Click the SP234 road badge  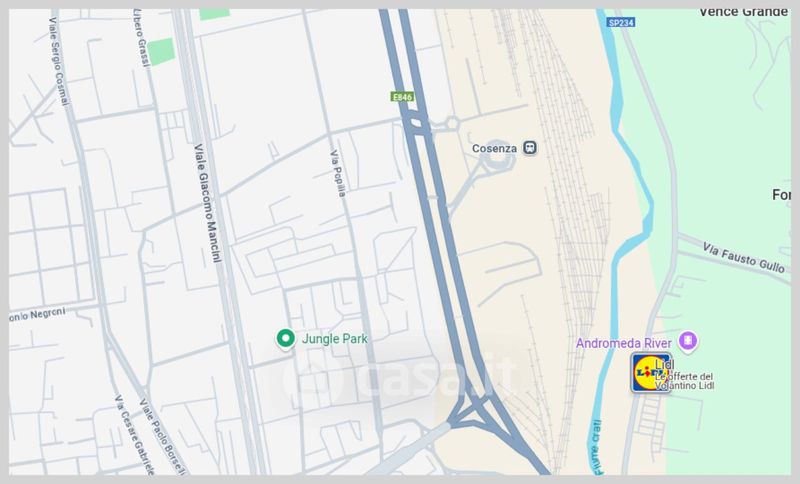[x=621, y=22]
